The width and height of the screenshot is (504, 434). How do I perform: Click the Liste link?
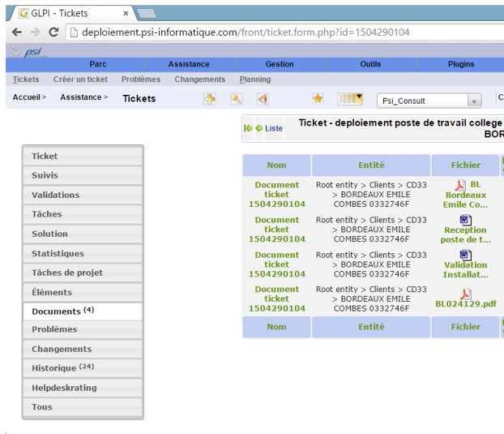click(274, 128)
